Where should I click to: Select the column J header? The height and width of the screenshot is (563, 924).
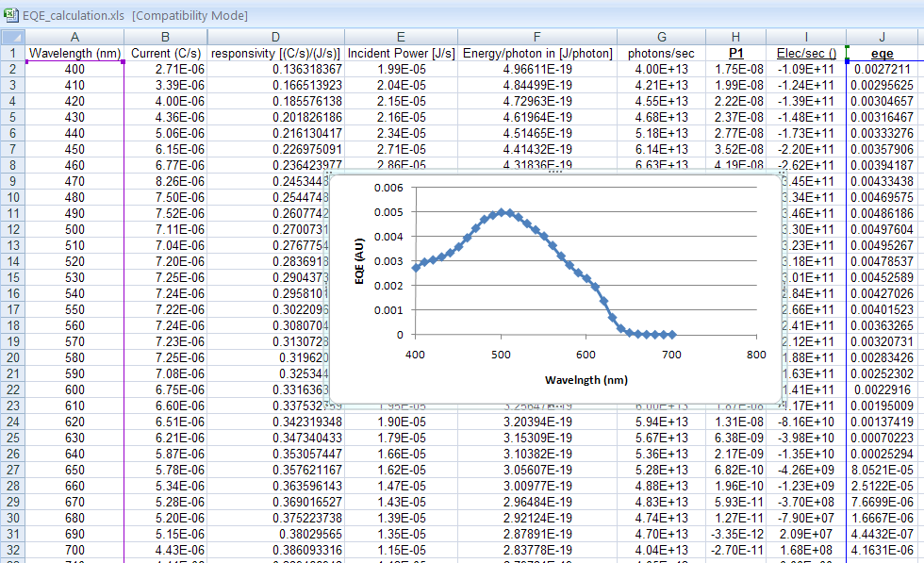(x=882, y=37)
